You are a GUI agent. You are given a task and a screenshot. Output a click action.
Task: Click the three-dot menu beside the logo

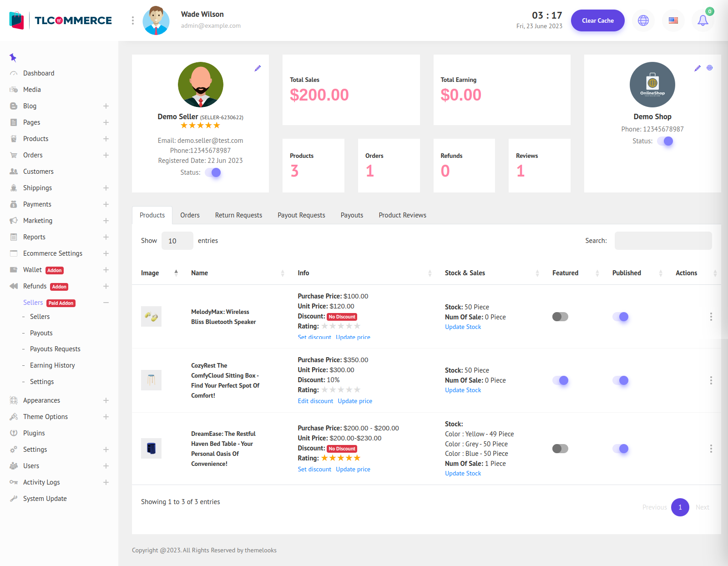tap(132, 20)
